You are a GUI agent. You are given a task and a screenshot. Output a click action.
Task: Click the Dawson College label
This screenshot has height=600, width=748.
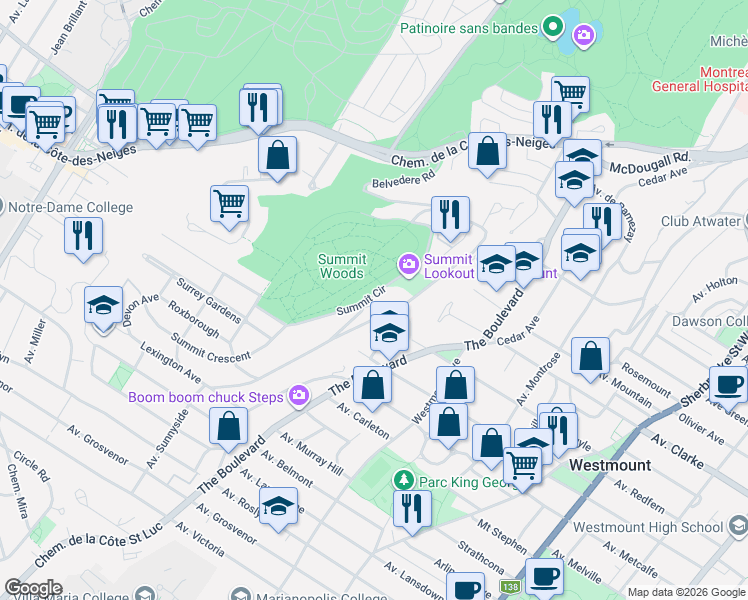[710, 321]
